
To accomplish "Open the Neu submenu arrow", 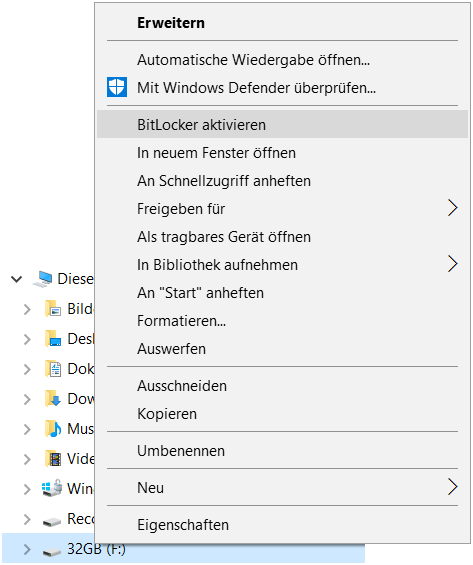I will 452,487.
